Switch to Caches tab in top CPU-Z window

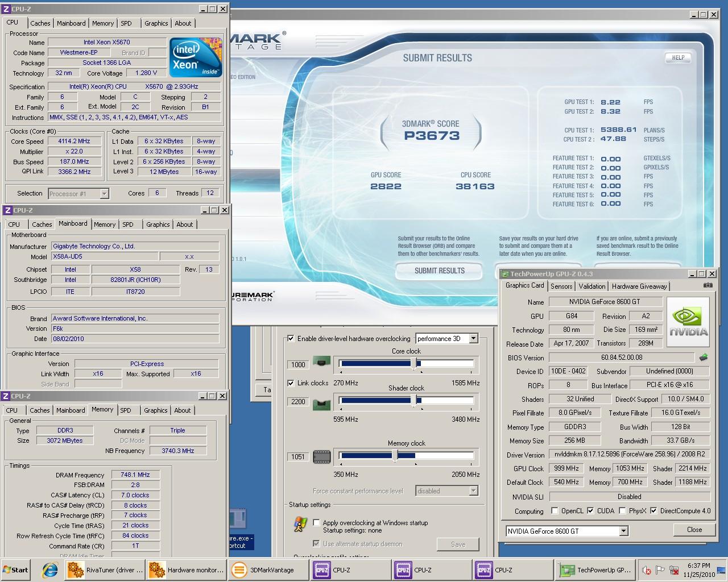[x=40, y=23]
